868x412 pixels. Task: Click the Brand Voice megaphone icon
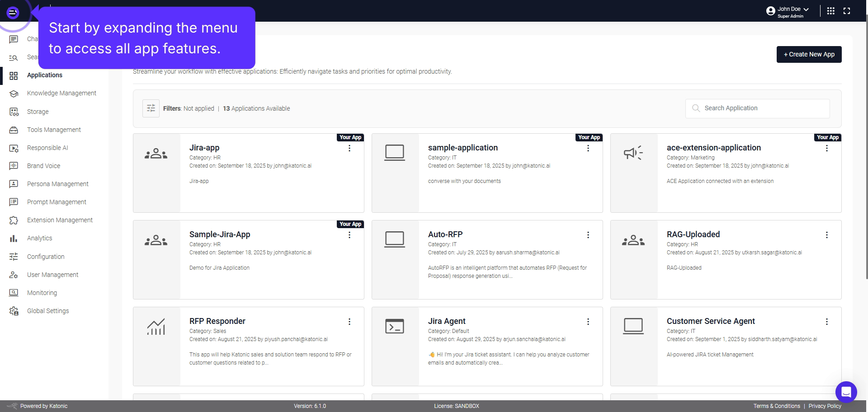coord(14,166)
